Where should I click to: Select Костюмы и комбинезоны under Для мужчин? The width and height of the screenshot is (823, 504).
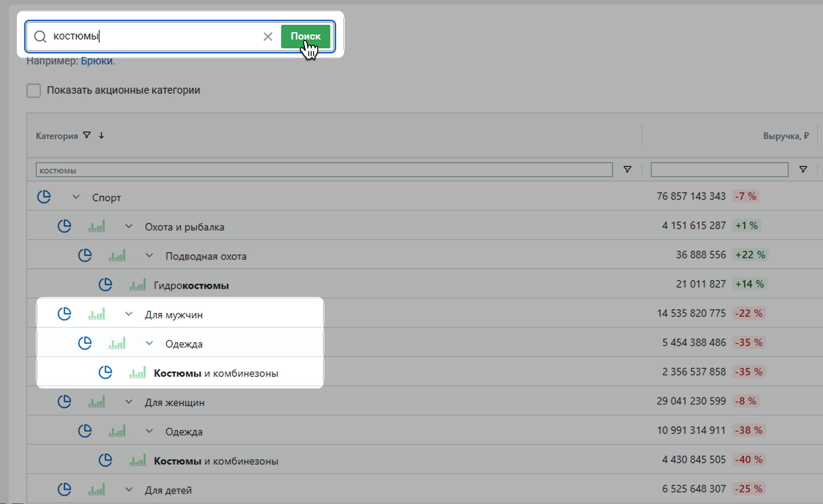click(216, 373)
